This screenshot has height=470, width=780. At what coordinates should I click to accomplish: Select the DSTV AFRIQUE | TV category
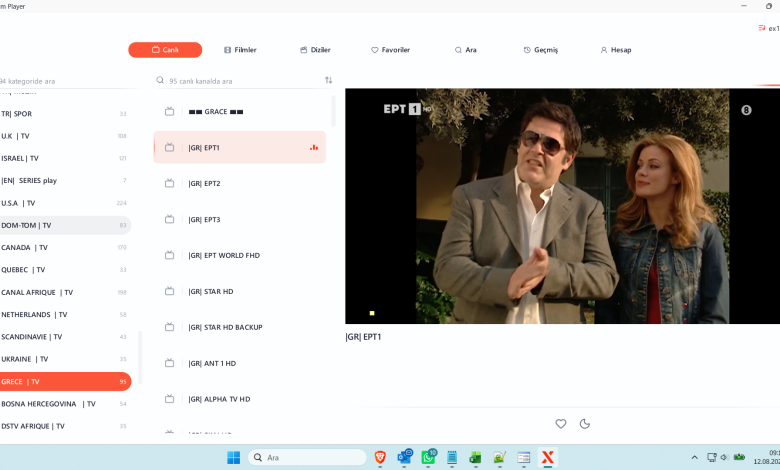click(65, 426)
